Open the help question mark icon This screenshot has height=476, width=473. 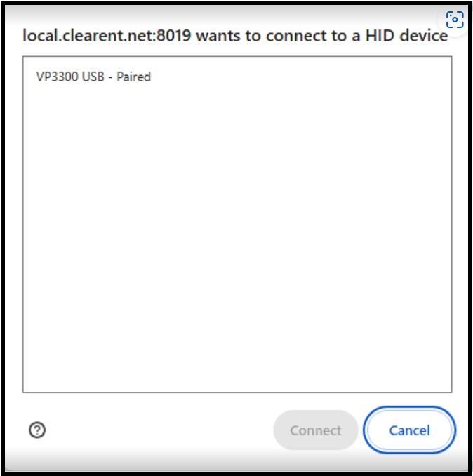[x=37, y=430]
